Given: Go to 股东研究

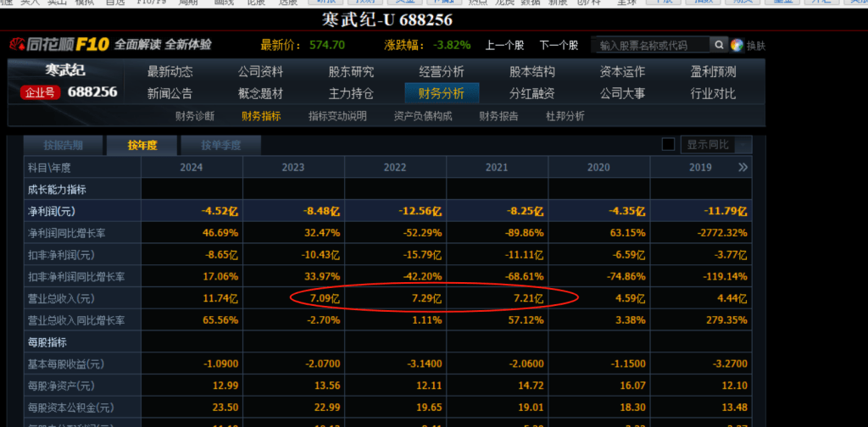Looking at the screenshot, I should tap(351, 72).
